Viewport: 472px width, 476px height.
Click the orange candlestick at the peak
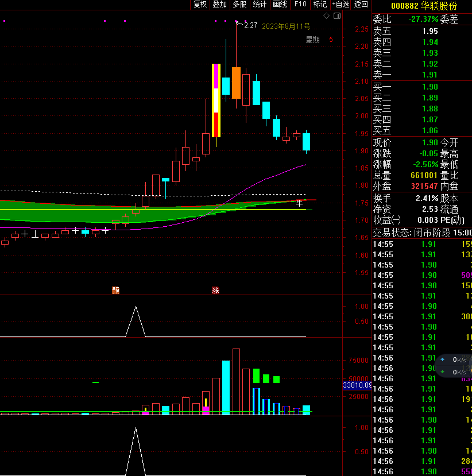[x=236, y=83]
